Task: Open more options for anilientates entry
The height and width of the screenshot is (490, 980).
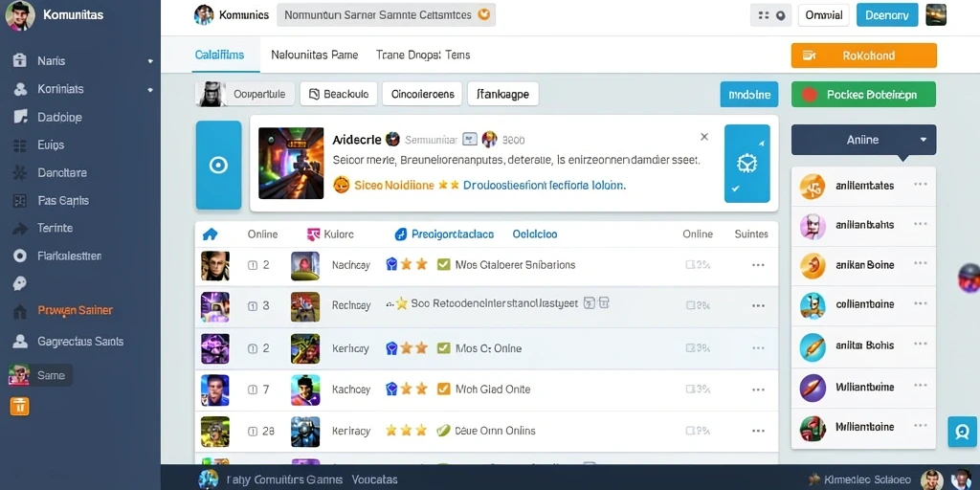Action: [920, 185]
